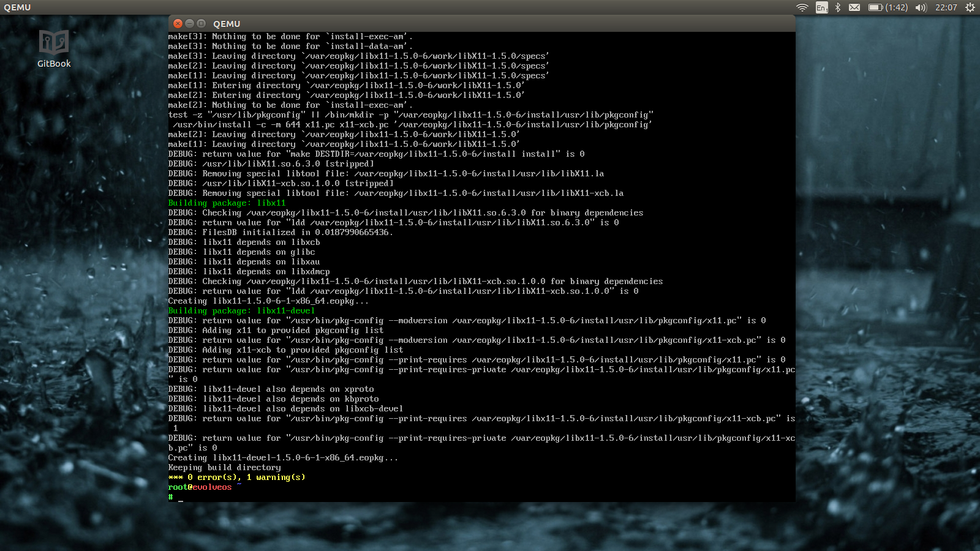Click 'Creating libx11-1.5.0-6-1-x86_64.eopkg...' line
The height and width of the screenshot is (551, 980).
[269, 301]
